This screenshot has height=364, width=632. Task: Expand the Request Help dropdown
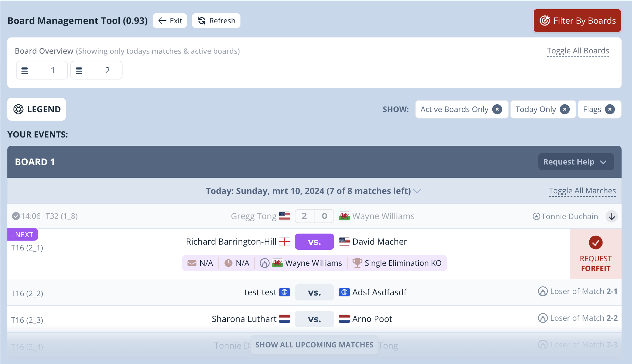click(603, 162)
